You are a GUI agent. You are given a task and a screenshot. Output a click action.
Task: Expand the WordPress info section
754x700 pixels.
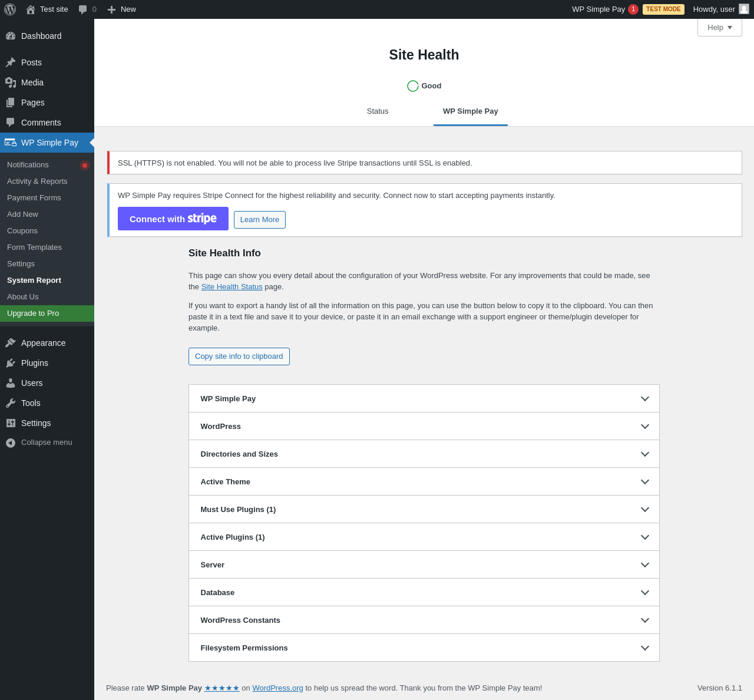424,427
